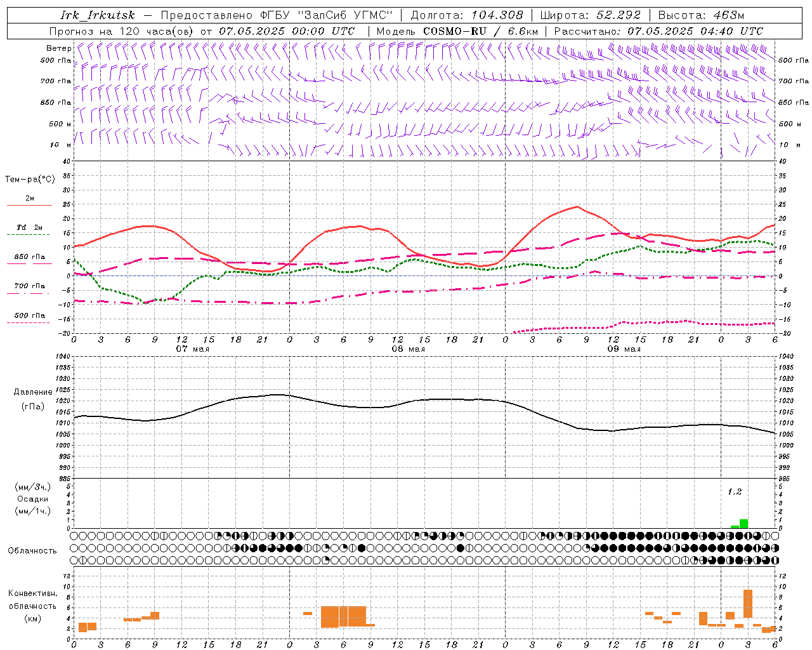Click the 2м temperature legend entry
Viewport: 812px width, 650px height.
tap(30, 198)
